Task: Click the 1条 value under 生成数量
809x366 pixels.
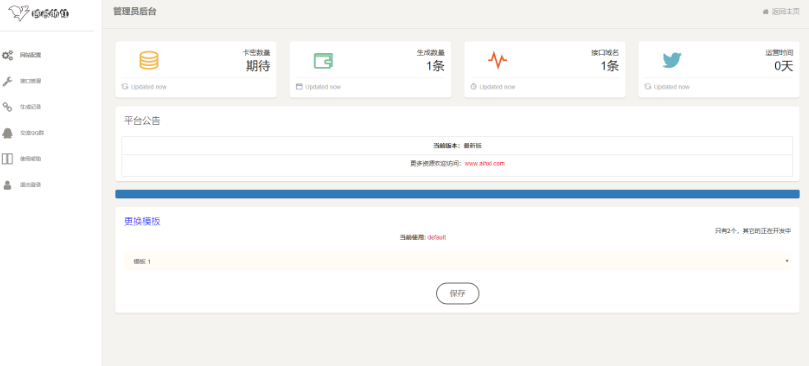Action: coord(435,66)
